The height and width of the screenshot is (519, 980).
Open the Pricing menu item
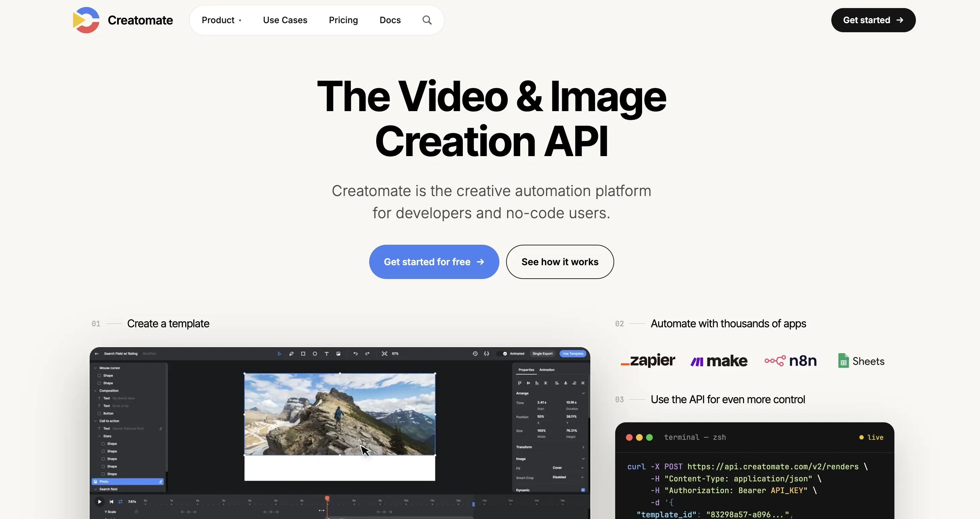click(x=343, y=20)
